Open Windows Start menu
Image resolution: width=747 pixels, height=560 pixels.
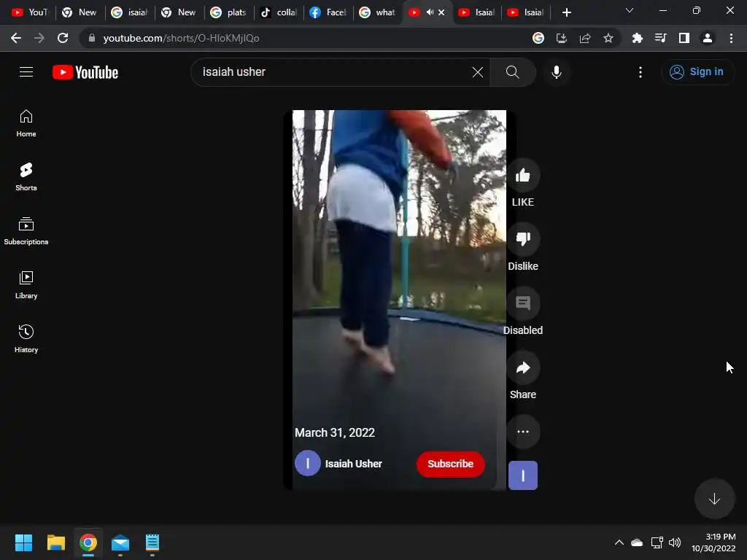(x=23, y=542)
